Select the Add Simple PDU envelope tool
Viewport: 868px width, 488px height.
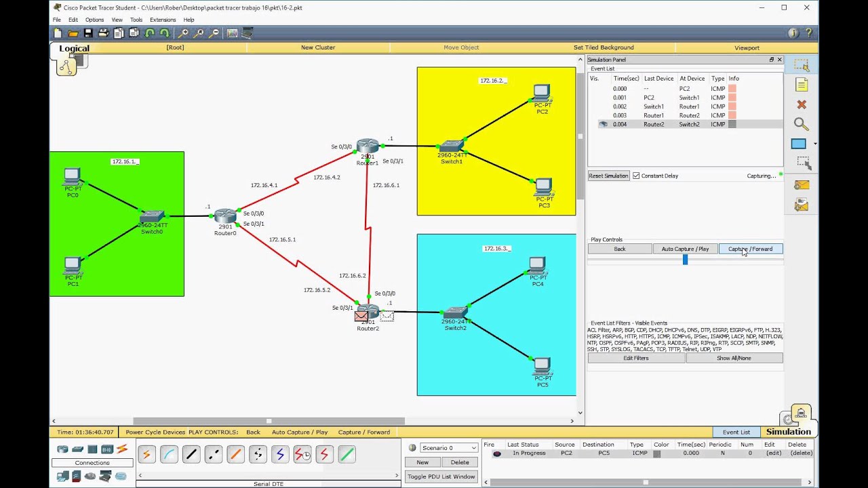[802, 184]
